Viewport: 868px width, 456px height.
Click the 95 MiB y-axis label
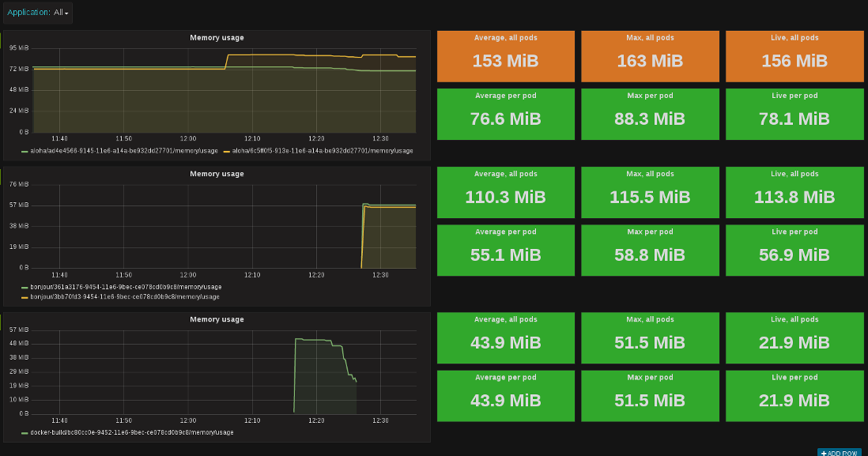(x=19, y=48)
